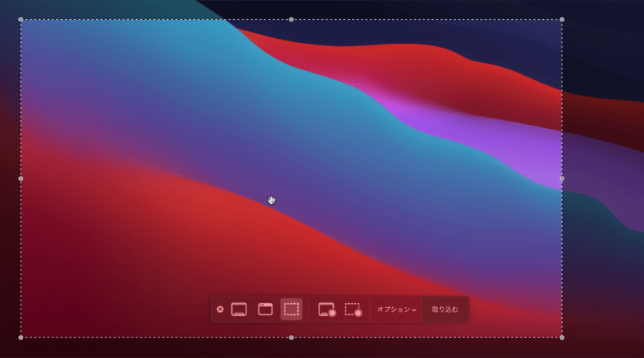Click the 取り込む capture button

coord(444,309)
